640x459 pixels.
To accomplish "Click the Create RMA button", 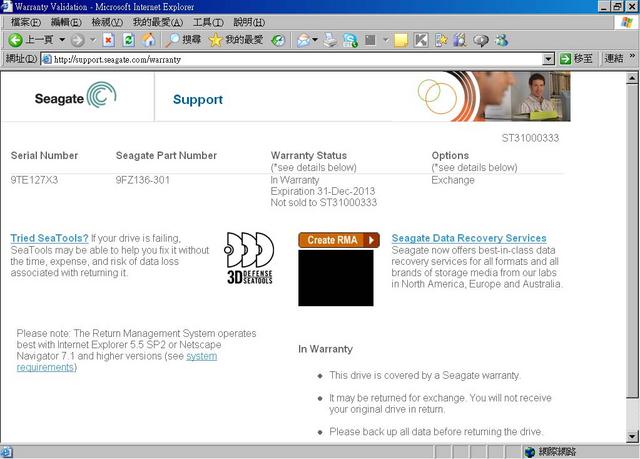I will 339,240.
